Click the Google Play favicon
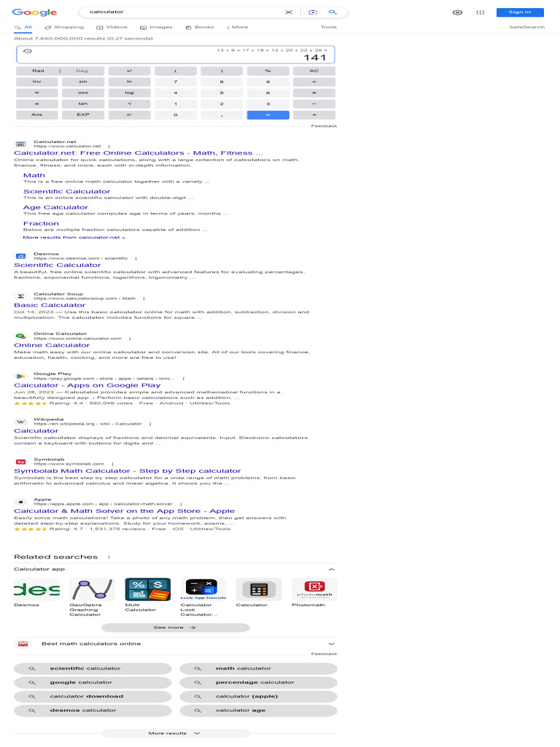Screen dimensions: 560x747 click(20, 376)
